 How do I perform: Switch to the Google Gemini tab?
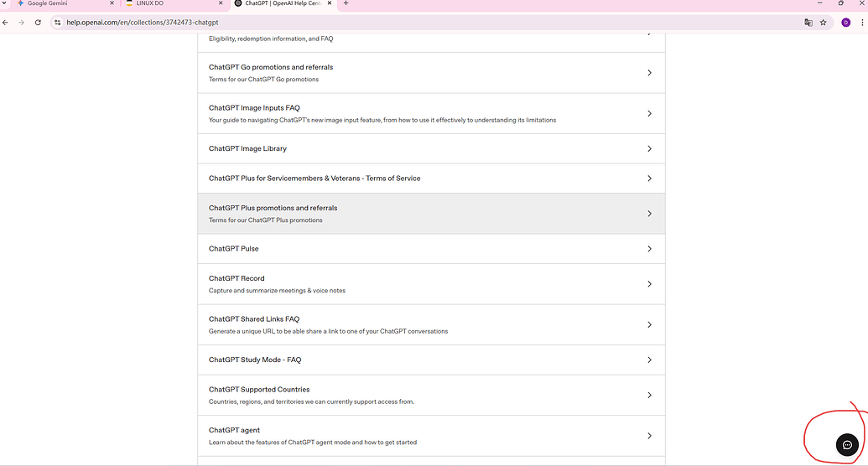[x=65, y=3]
